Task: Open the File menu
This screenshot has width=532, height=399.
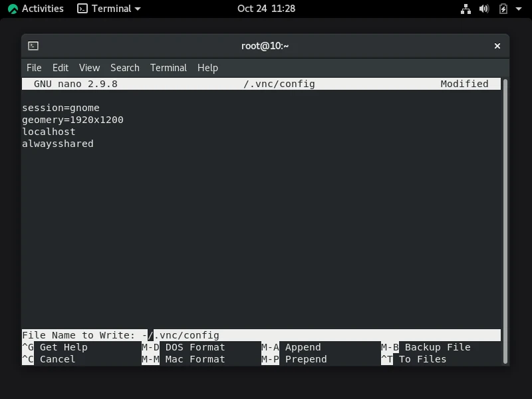Action: (x=33, y=67)
